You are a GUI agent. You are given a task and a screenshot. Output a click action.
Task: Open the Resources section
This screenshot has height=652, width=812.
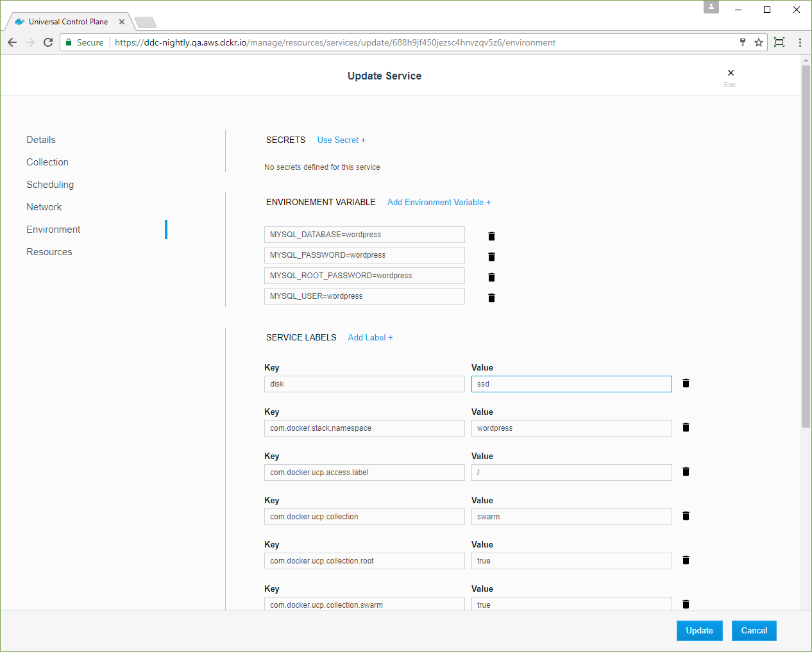point(49,252)
